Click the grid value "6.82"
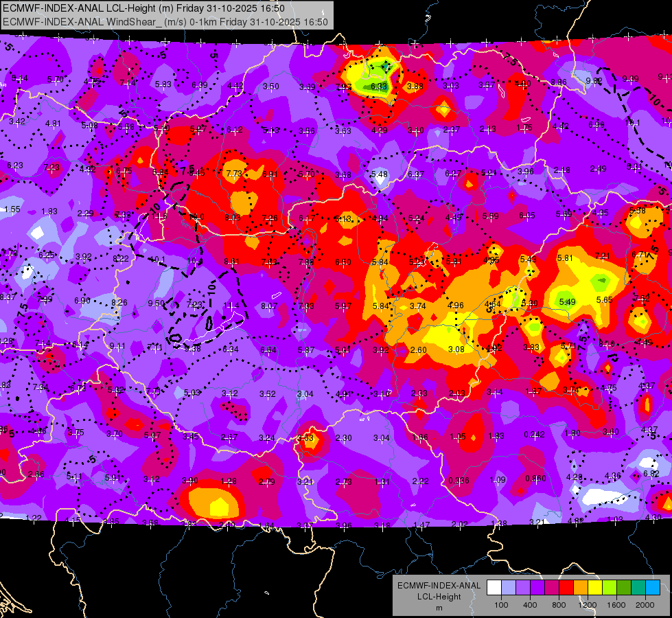Viewport: 672px width, 618px height. [x=651, y=474]
